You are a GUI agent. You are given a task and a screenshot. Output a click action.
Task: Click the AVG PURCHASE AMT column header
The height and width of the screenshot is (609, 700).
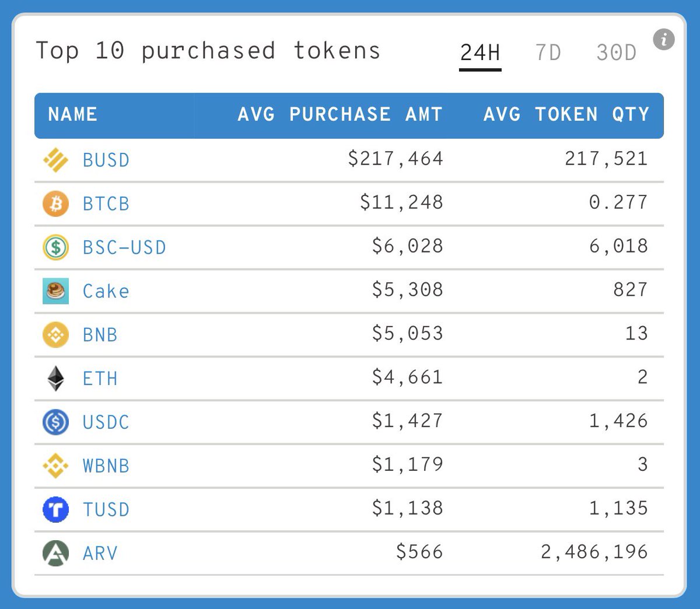(x=340, y=114)
